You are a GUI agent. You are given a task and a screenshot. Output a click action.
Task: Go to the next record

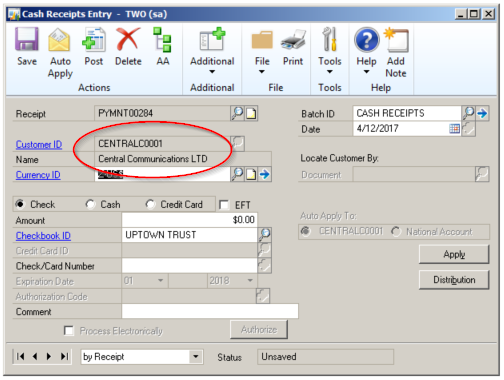[49, 356]
